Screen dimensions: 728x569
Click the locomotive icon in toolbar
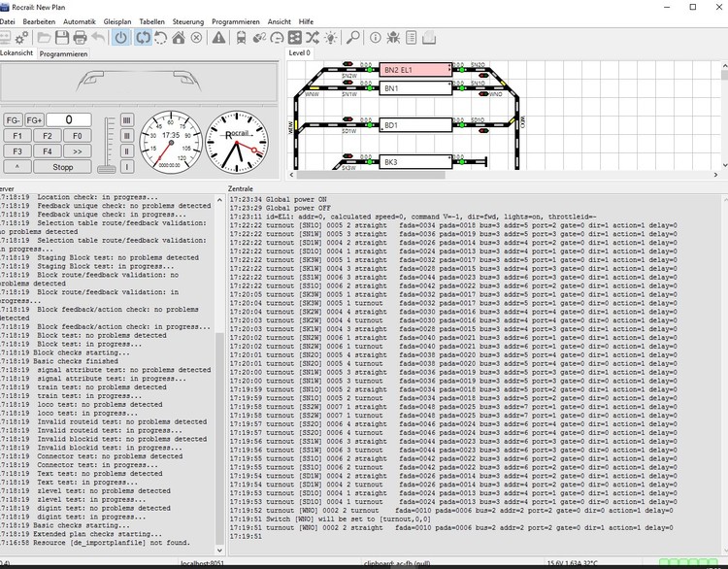tap(239, 38)
